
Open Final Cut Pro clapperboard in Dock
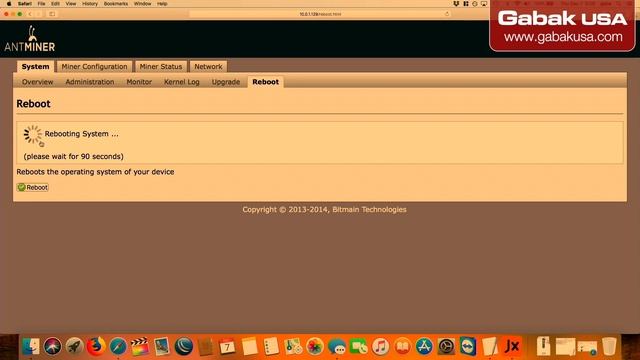click(x=140, y=347)
